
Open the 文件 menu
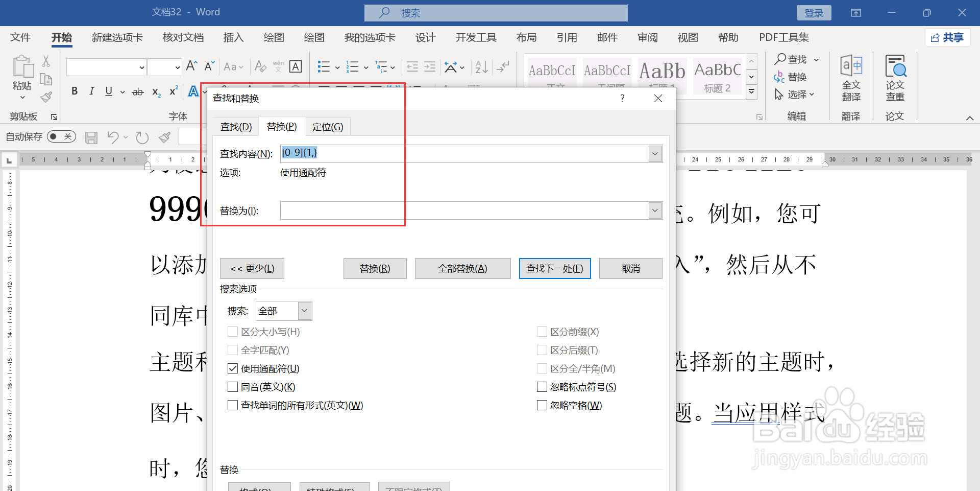click(x=20, y=37)
